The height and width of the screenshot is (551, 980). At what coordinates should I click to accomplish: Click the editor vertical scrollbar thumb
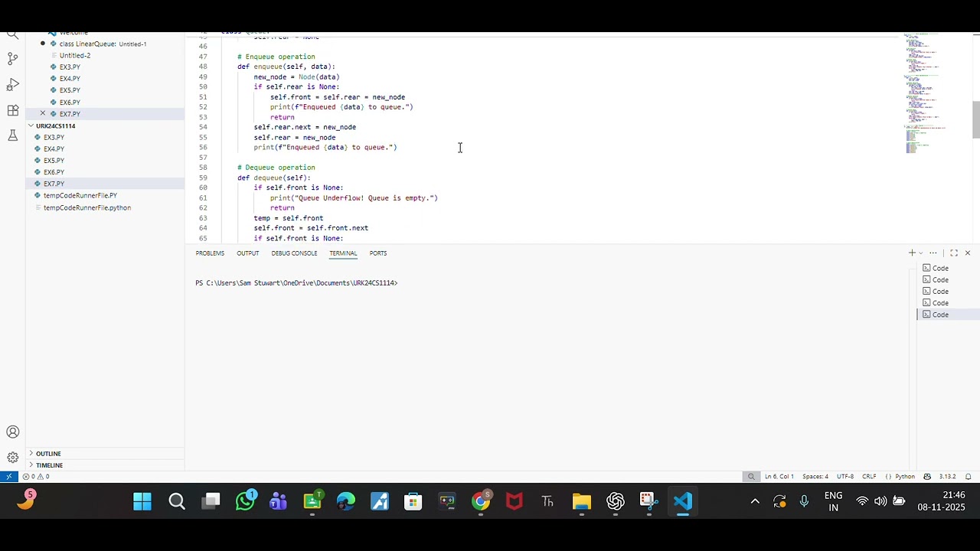tap(976, 120)
